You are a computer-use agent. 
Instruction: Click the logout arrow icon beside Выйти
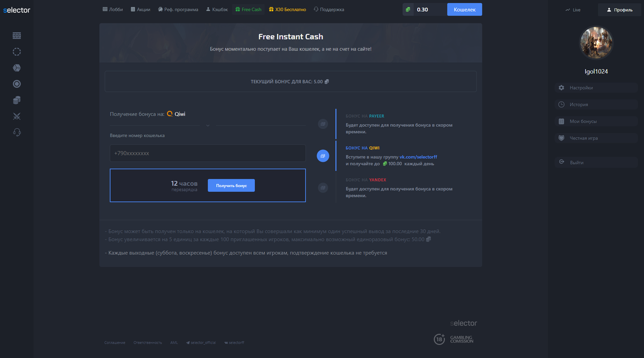coord(561,162)
